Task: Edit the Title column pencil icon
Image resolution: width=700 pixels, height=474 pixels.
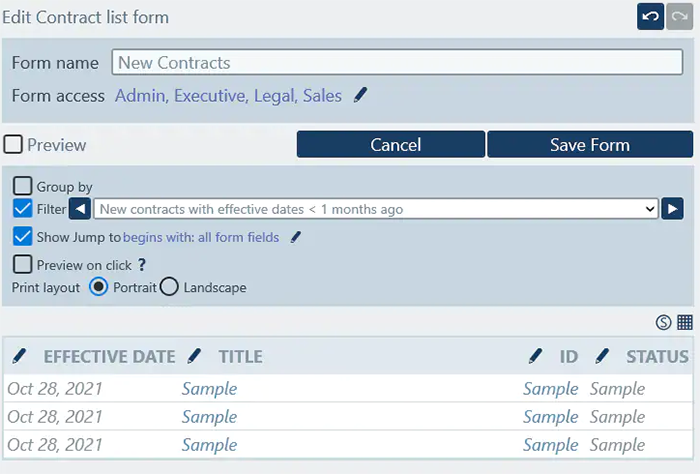Action: click(194, 356)
